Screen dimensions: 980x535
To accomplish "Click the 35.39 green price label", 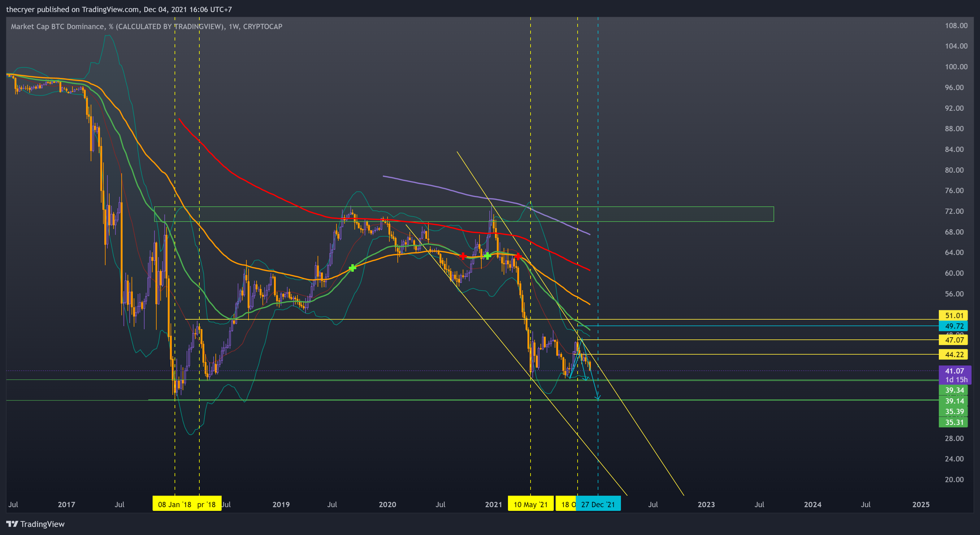I will click(x=953, y=412).
